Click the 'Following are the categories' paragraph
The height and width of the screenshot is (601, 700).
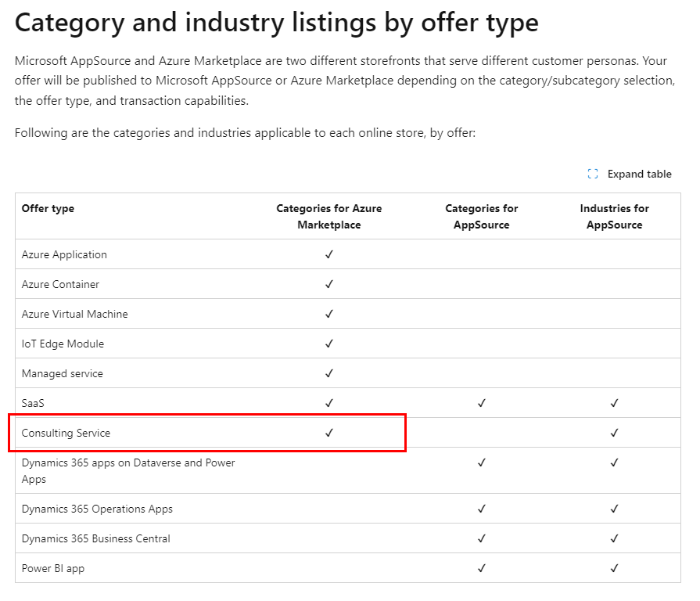click(x=245, y=133)
